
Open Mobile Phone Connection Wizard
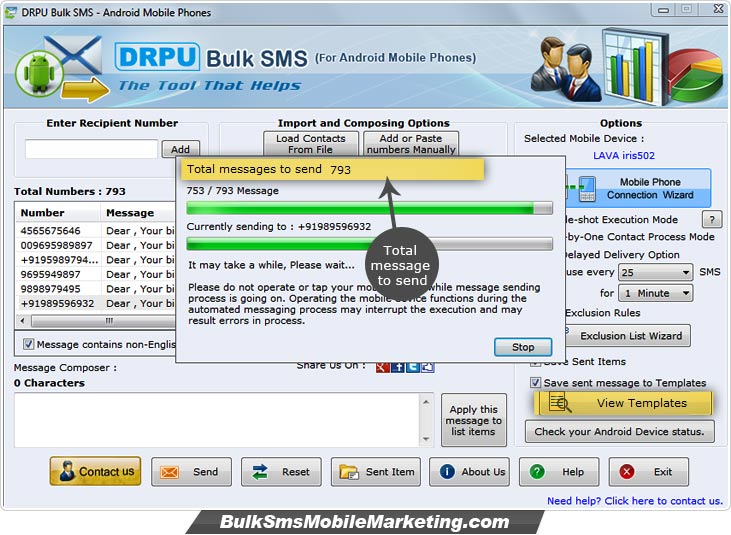point(639,188)
